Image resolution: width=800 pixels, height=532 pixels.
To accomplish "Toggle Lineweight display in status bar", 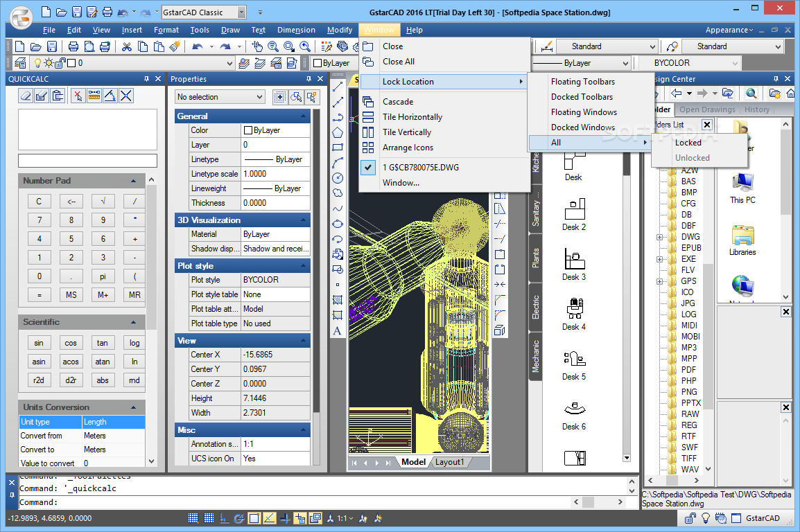I will (x=285, y=518).
